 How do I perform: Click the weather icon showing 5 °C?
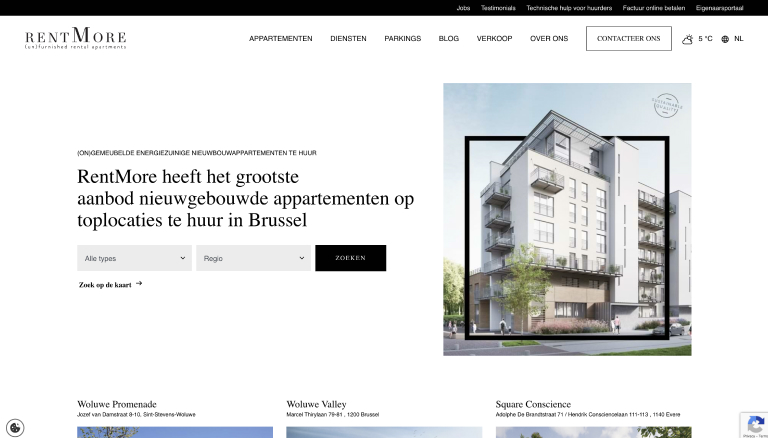click(688, 39)
